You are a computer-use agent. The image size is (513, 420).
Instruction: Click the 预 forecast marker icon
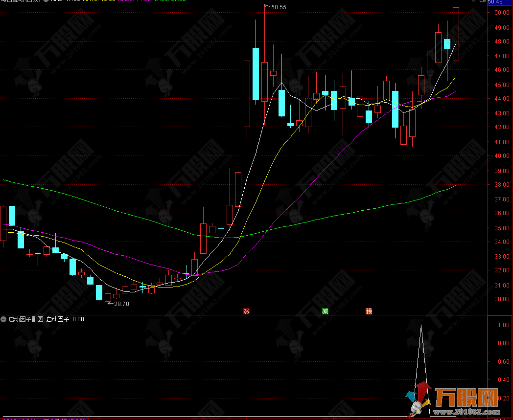click(369, 311)
